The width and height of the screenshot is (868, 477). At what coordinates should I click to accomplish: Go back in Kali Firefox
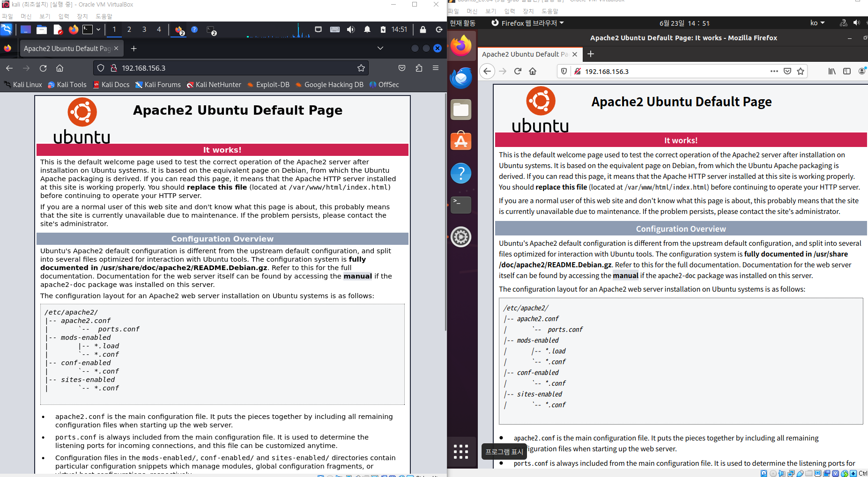[x=9, y=68]
